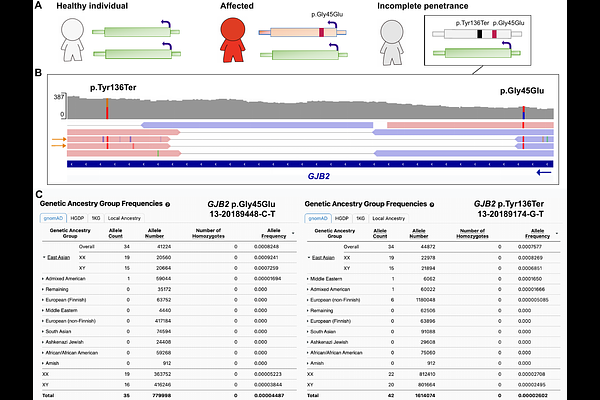Viewport: 600px width, 400px height.
Task: Select gnomAD tab in p.Gly45Glu table
Action: 53,218
